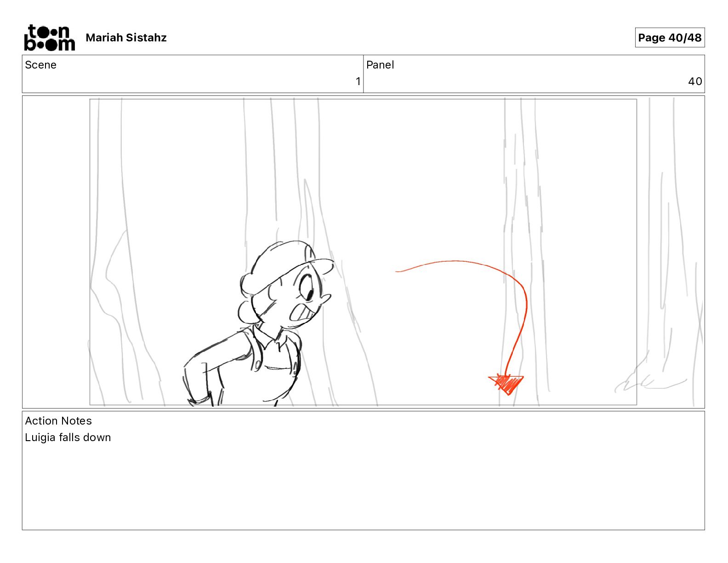Click the panel number '40'
728x563 pixels.
(695, 81)
